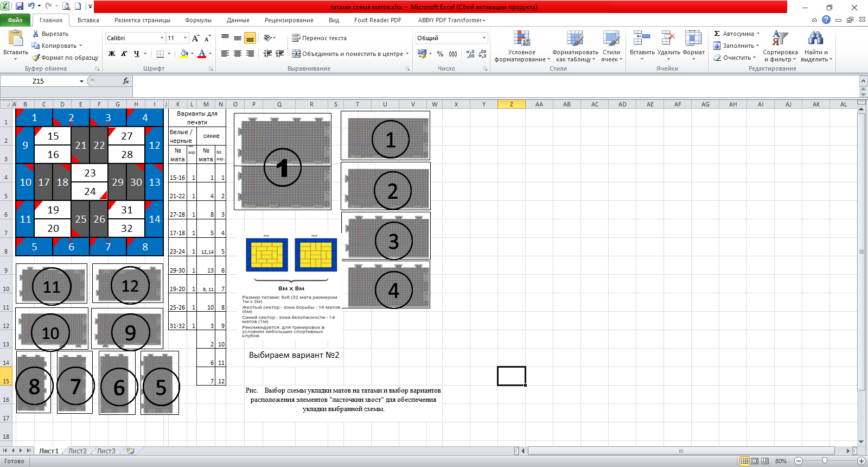This screenshot has width=868, height=467.
Task: Click Объединить и поместить в центре
Action: tap(350, 54)
